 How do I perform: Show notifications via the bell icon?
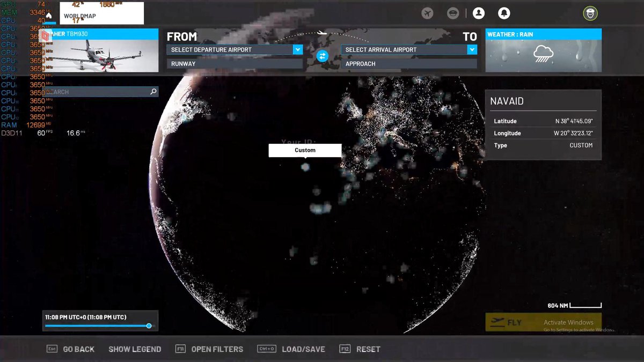pos(504,13)
